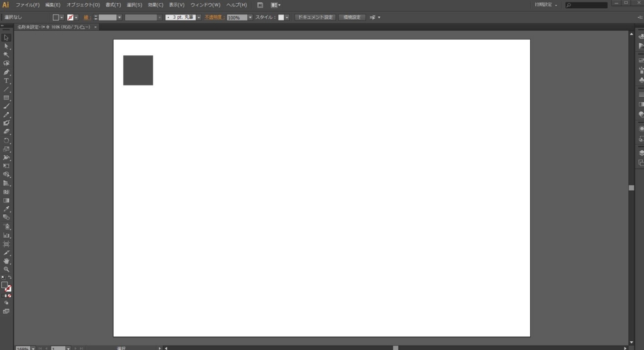Open the zoom level dropdown in status bar
Viewport: 644px width, 350px height.
(x=33, y=348)
